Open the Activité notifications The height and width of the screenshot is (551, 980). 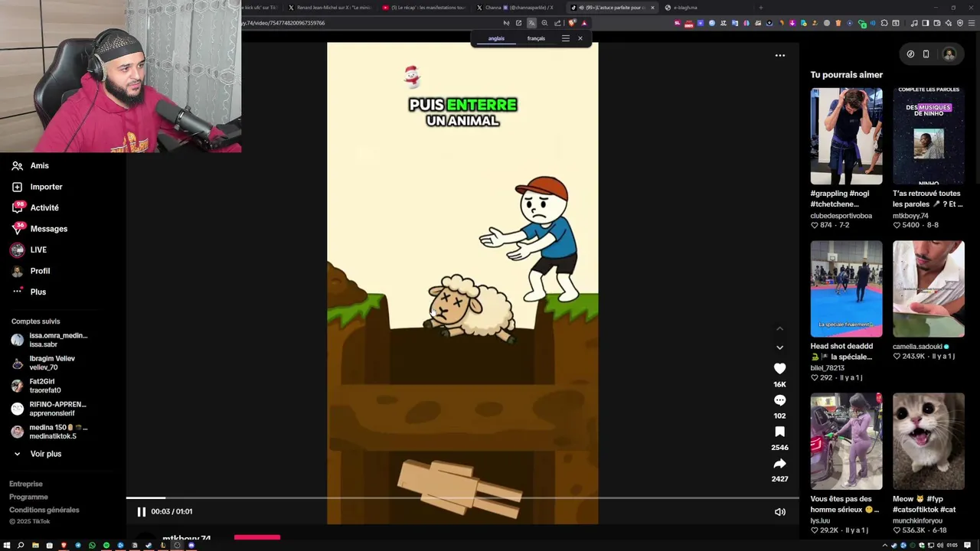click(x=35, y=207)
